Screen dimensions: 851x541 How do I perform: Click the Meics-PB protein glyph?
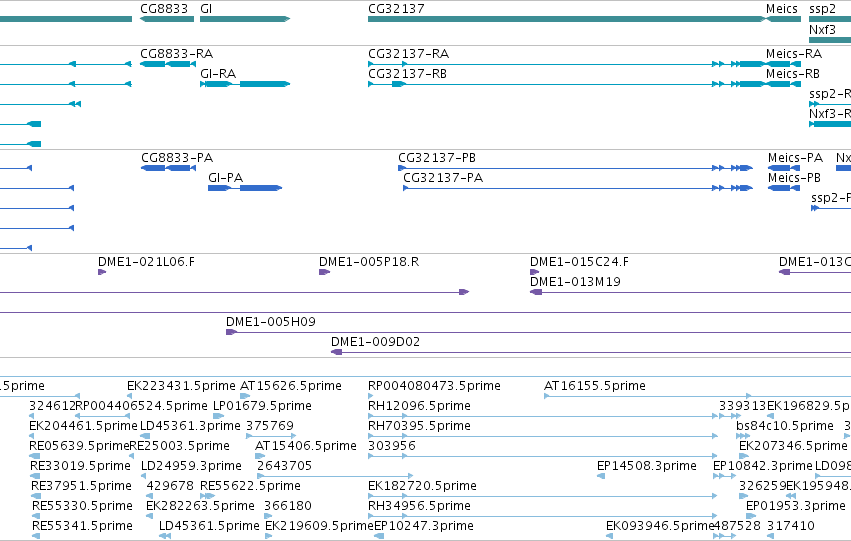click(x=784, y=188)
